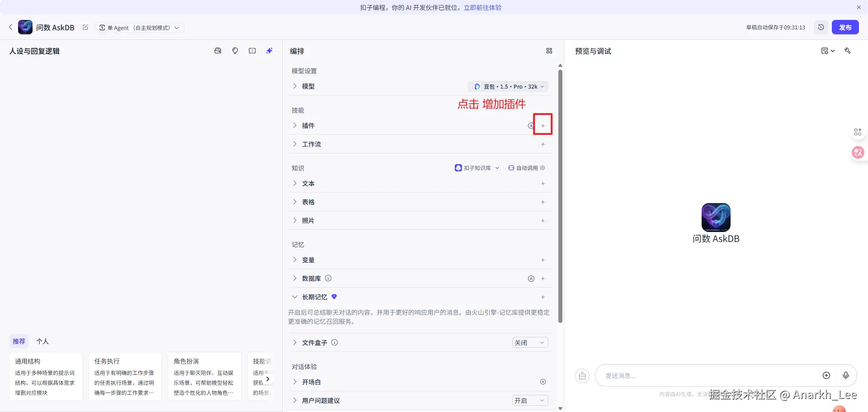This screenshot has height=412, width=868.
Task: Click the 编排 panel vertical scrollbar
Action: (x=561, y=196)
